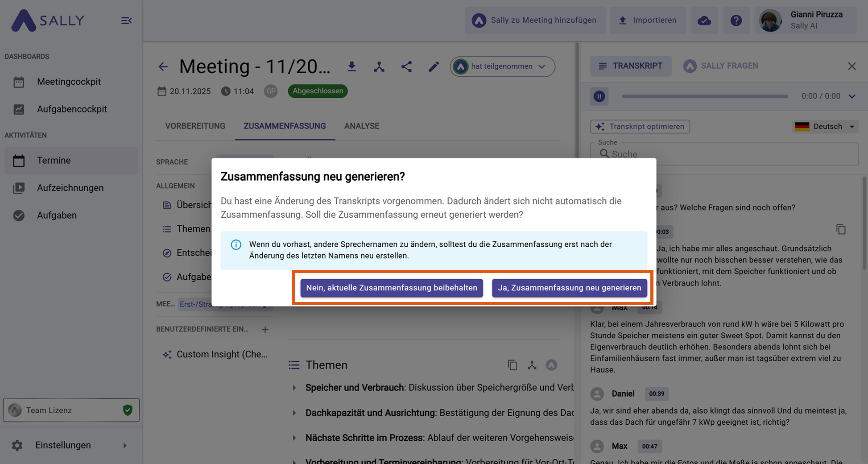
Task: Go back using the left arrow icon
Action: tap(163, 67)
